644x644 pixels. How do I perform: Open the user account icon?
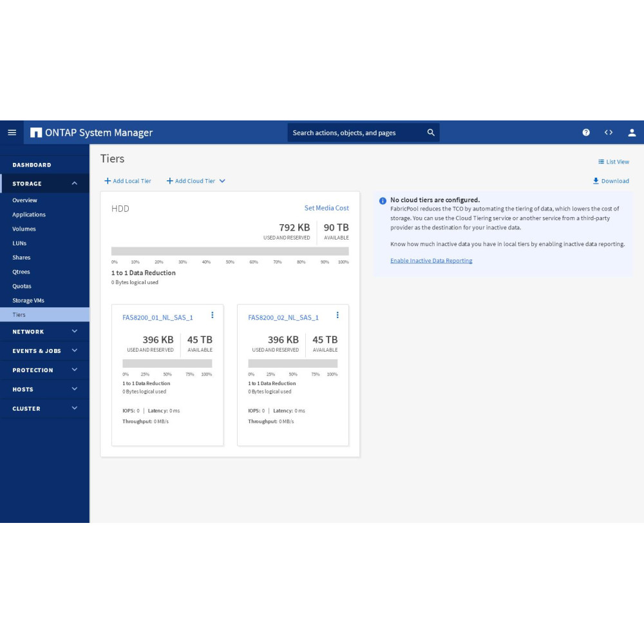[632, 133]
